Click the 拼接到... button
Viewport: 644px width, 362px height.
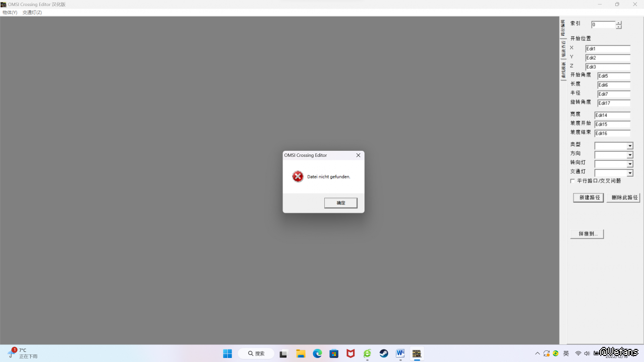(x=587, y=234)
